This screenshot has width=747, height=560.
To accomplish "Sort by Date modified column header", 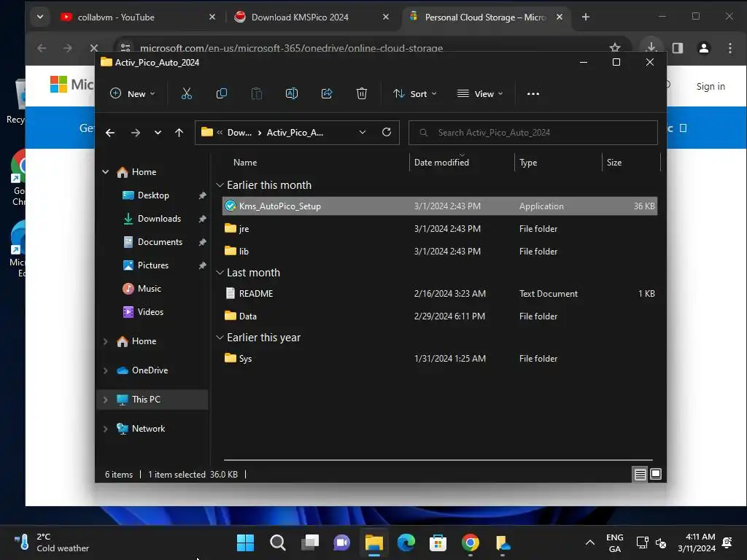I will (x=441, y=163).
